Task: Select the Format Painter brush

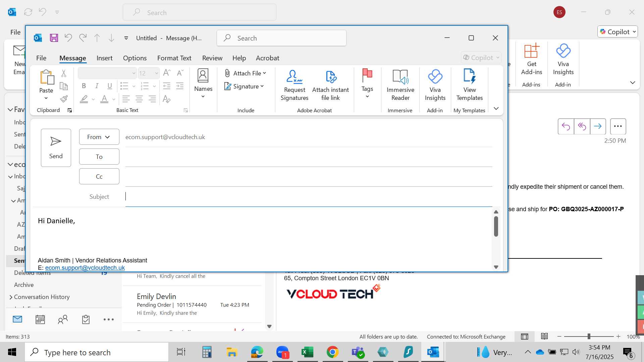Action: [64, 99]
